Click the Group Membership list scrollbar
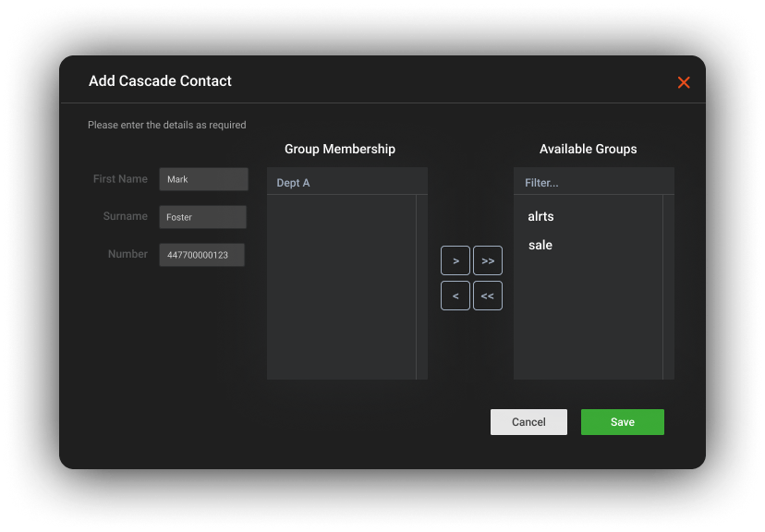765x532 pixels. coord(421,286)
